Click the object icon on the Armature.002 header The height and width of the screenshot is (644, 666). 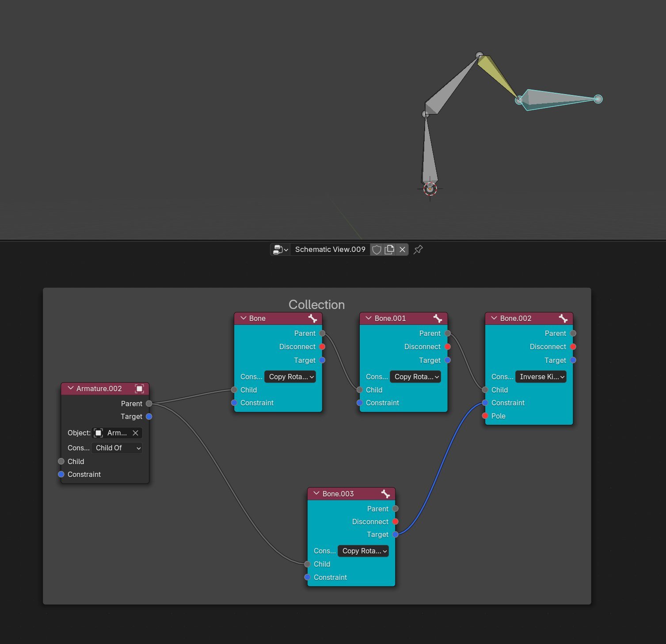(140, 389)
